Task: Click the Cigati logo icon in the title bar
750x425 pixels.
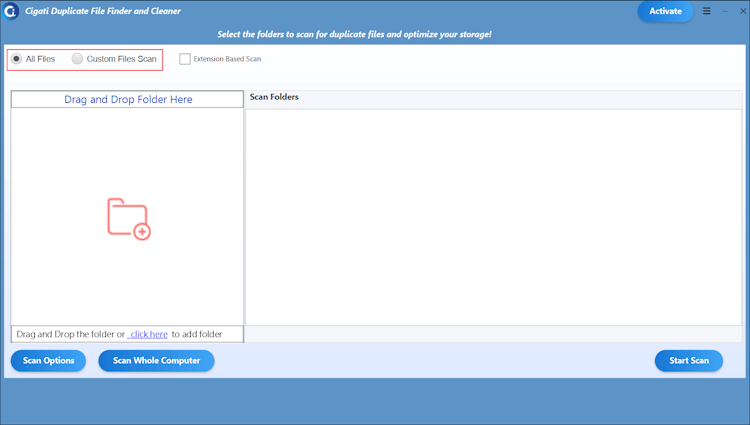Action: 10,11
